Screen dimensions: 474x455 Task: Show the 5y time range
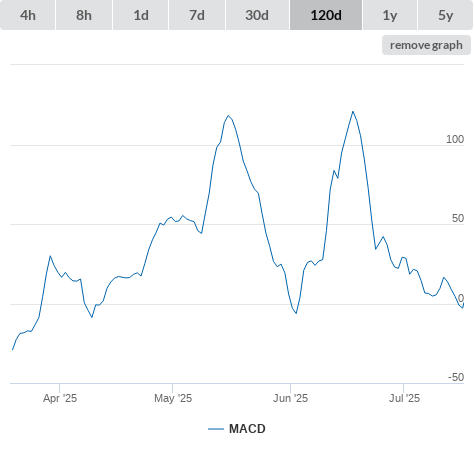[445, 15]
